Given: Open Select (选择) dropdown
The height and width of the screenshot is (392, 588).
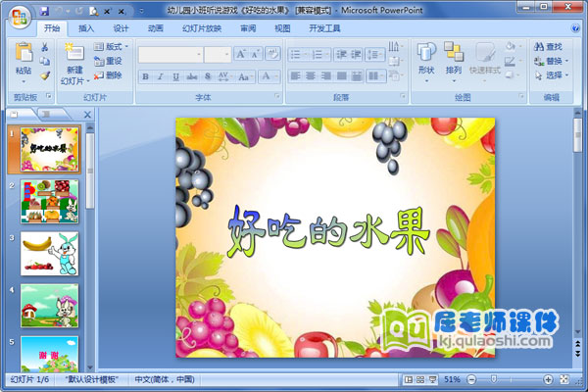Looking at the screenshot, I should [551, 75].
